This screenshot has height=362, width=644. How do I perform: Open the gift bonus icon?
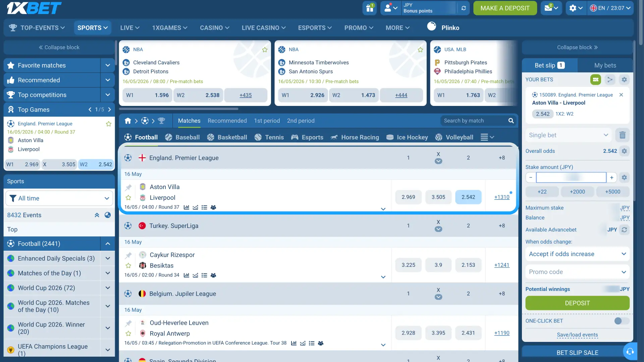coord(370,8)
